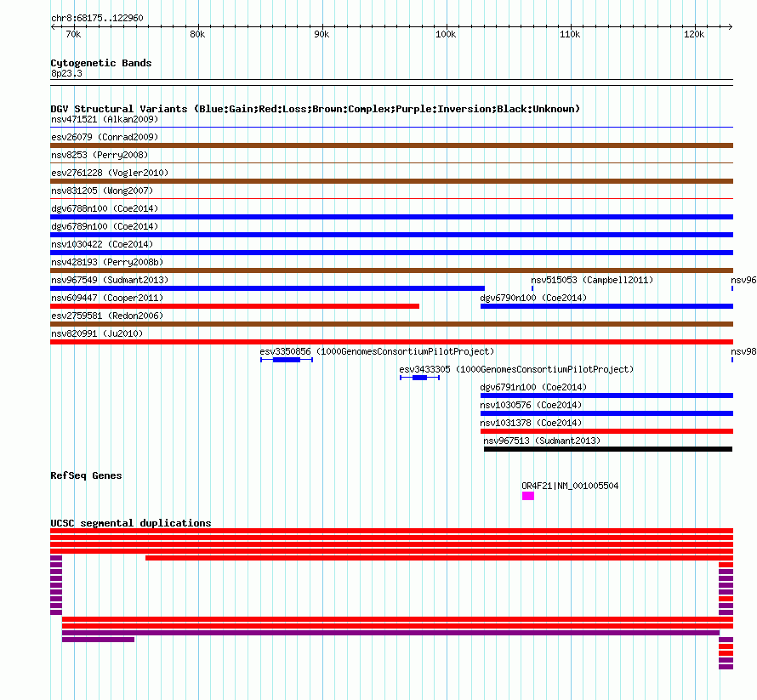Click the dgv6789n100 (Coe2014) blue bar
Screen dimensions: 757x700
coord(391,235)
